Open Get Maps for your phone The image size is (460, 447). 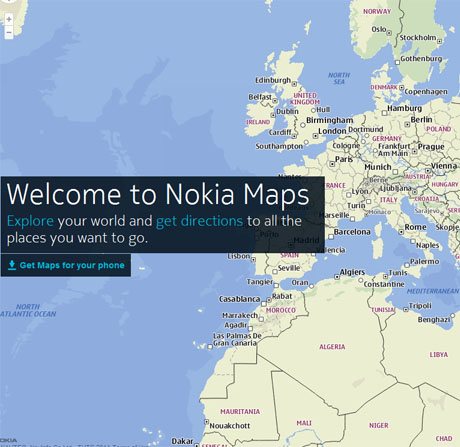(66, 265)
